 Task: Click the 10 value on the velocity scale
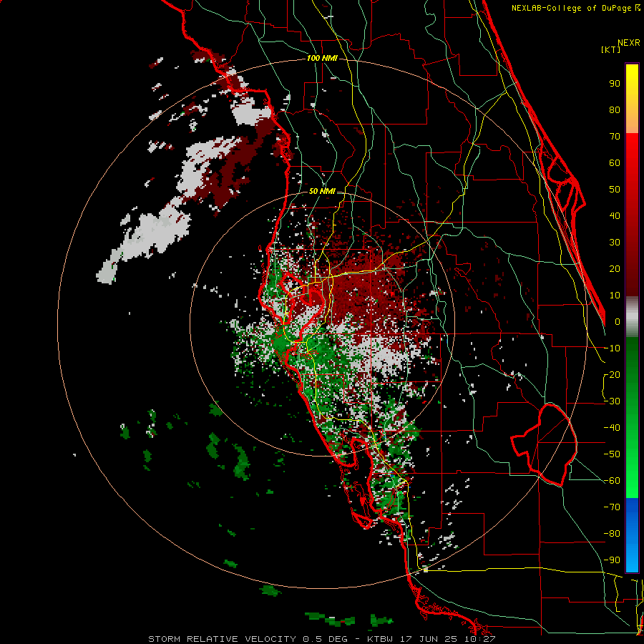coord(615,296)
